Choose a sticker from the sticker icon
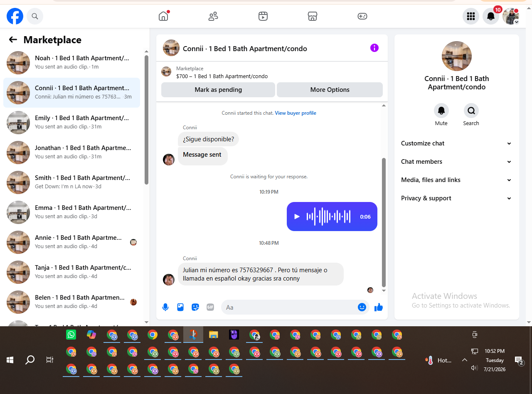 (195, 307)
